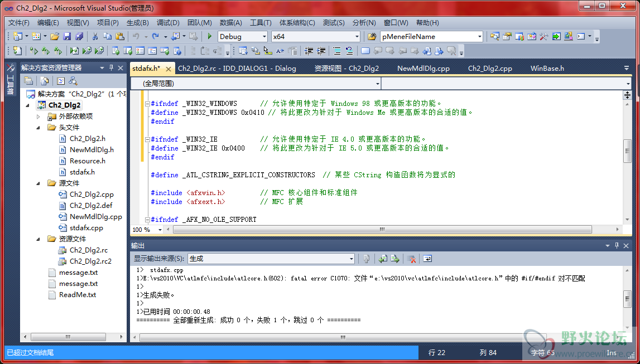This screenshot has width=640, height=364.
Task: Click Properties icon in Solution Explorer toolbar
Action: 28,80
